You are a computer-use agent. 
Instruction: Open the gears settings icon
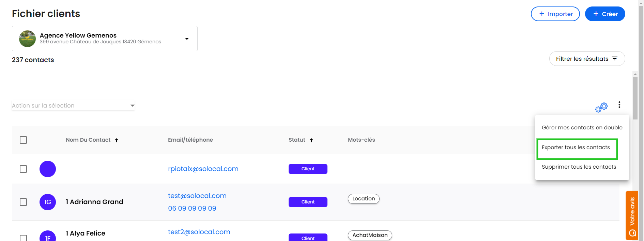[x=601, y=107]
